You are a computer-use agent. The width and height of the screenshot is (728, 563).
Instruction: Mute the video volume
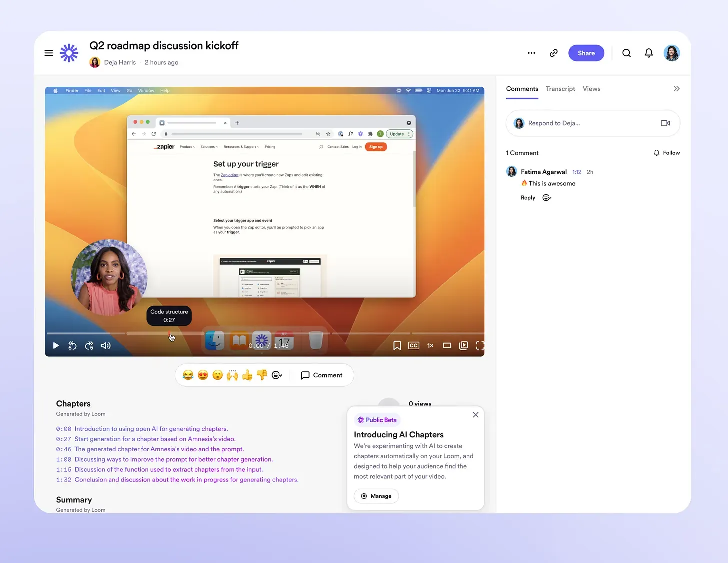click(106, 345)
